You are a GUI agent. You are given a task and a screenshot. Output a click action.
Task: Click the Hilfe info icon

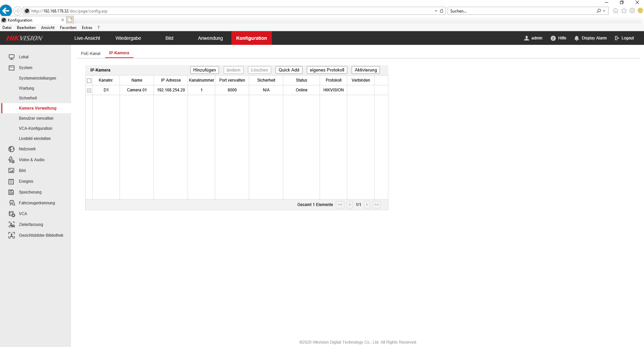(x=553, y=38)
